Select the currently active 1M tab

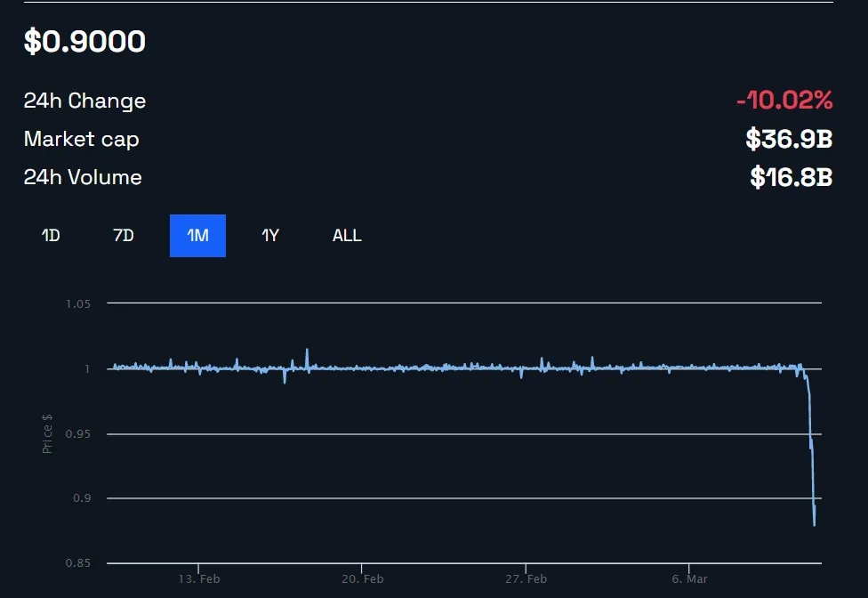pyautogui.click(x=197, y=236)
